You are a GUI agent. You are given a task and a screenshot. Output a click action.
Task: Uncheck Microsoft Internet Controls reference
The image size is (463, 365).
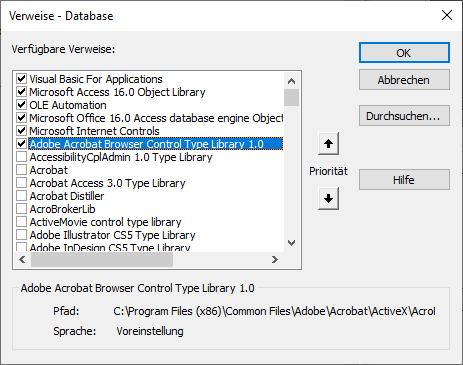coord(22,131)
